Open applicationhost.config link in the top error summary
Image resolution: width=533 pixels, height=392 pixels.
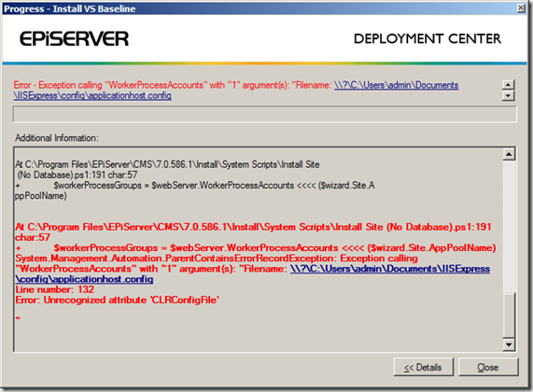click(x=236, y=91)
